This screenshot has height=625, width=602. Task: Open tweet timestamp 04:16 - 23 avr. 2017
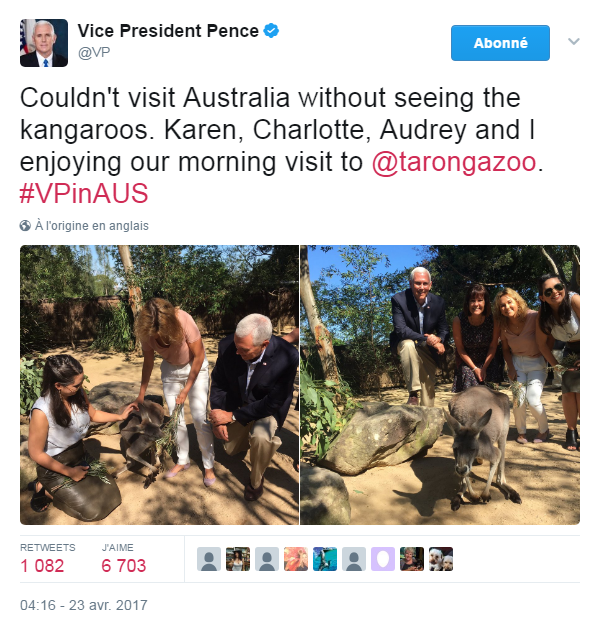(84, 605)
